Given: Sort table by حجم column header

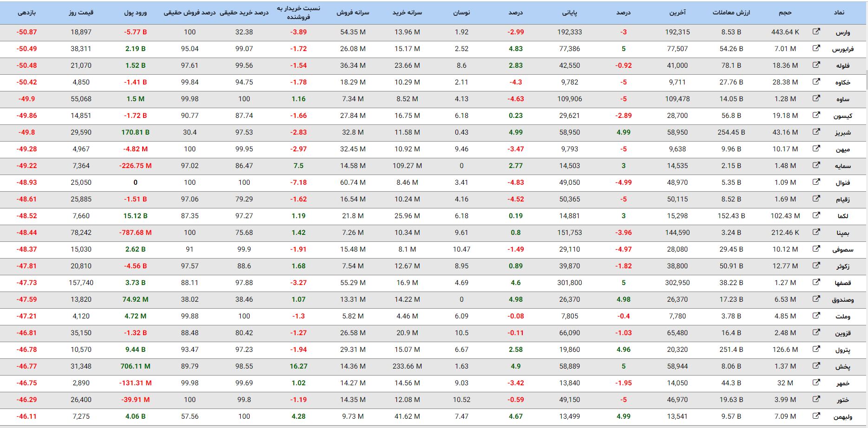Looking at the screenshot, I should pos(785,13).
